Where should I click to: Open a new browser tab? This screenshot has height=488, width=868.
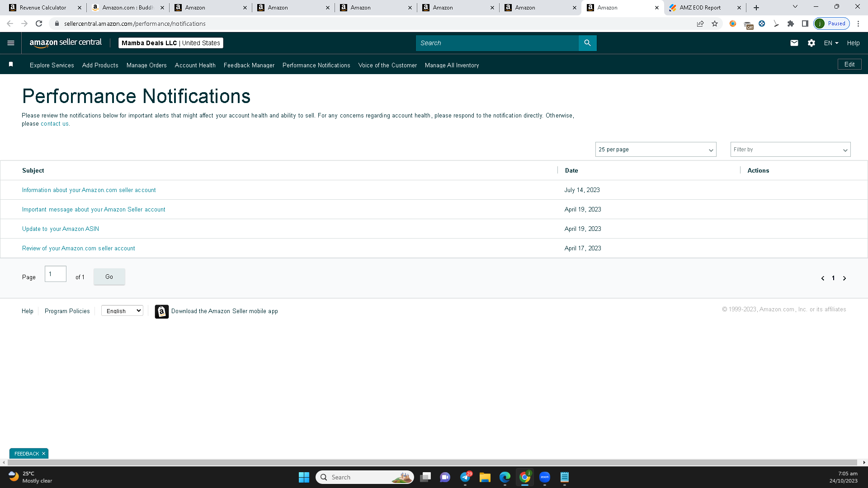click(x=756, y=8)
